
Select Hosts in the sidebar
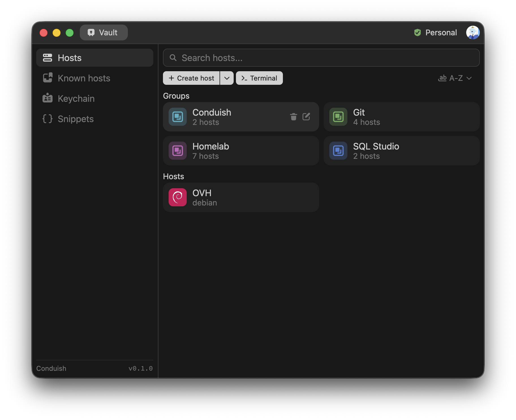coord(95,58)
